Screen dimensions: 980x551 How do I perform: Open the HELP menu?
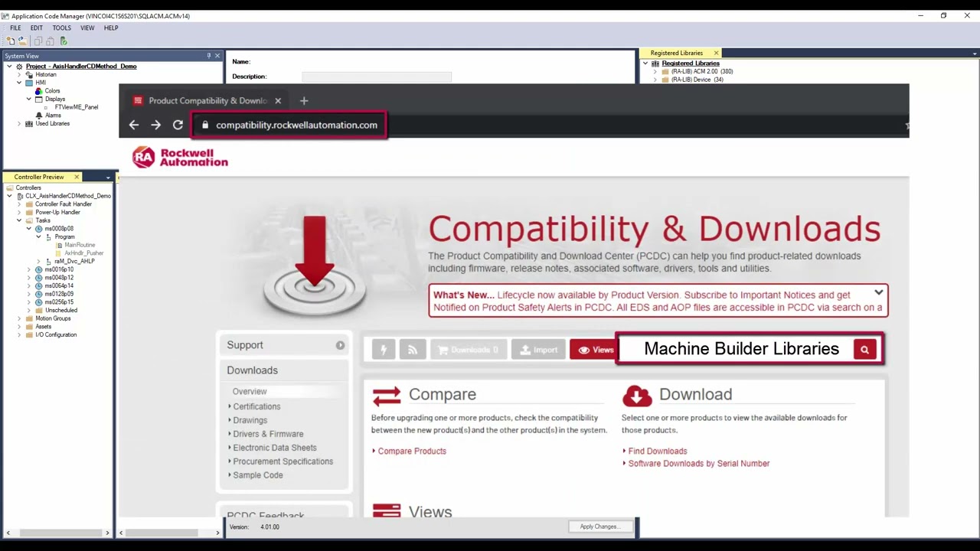111,28
